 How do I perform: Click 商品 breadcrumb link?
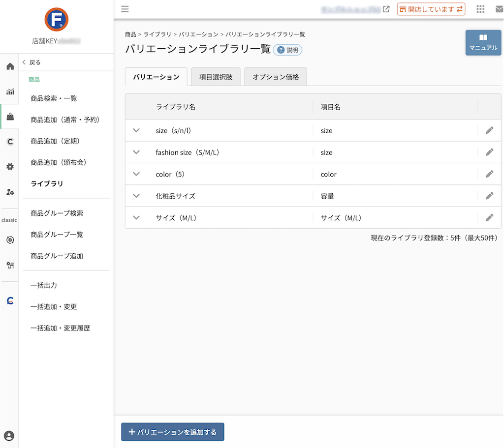pyautogui.click(x=130, y=34)
